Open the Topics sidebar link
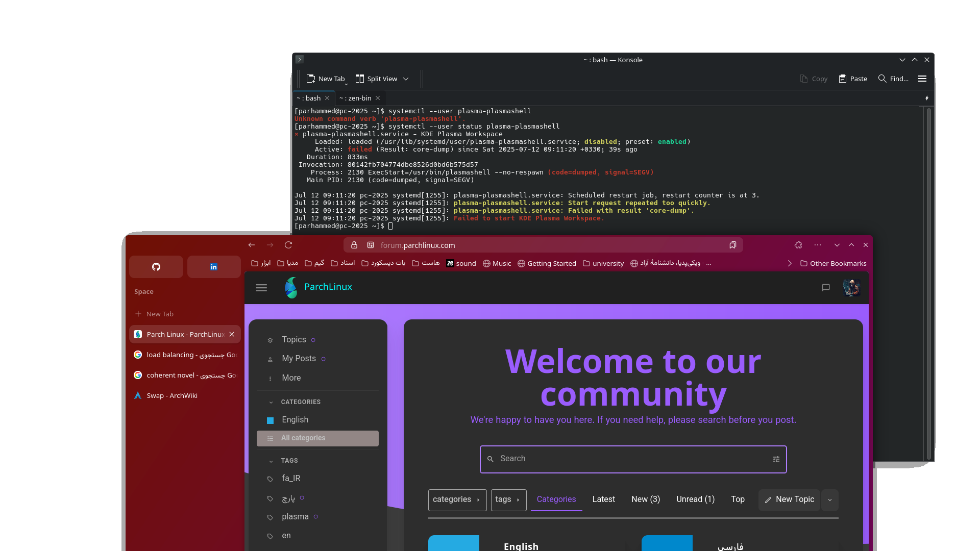This screenshot has width=980, height=551. (x=294, y=340)
